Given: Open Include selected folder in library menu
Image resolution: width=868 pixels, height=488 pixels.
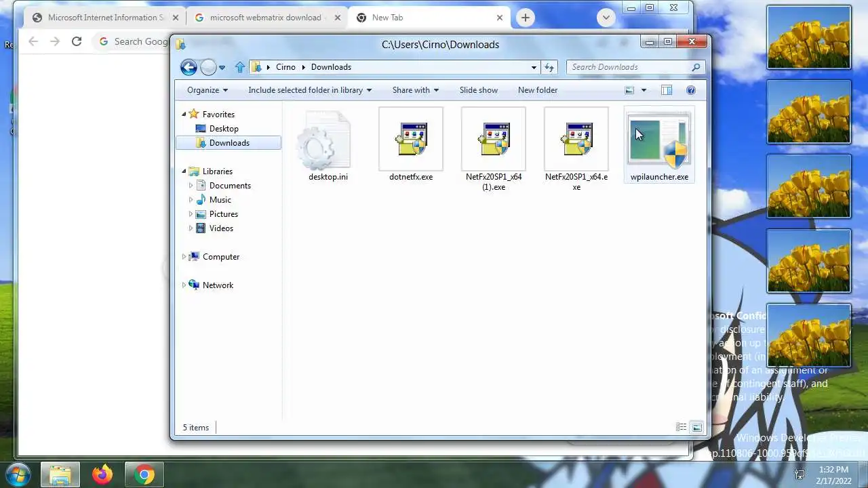Looking at the screenshot, I should tap(310, 90).
